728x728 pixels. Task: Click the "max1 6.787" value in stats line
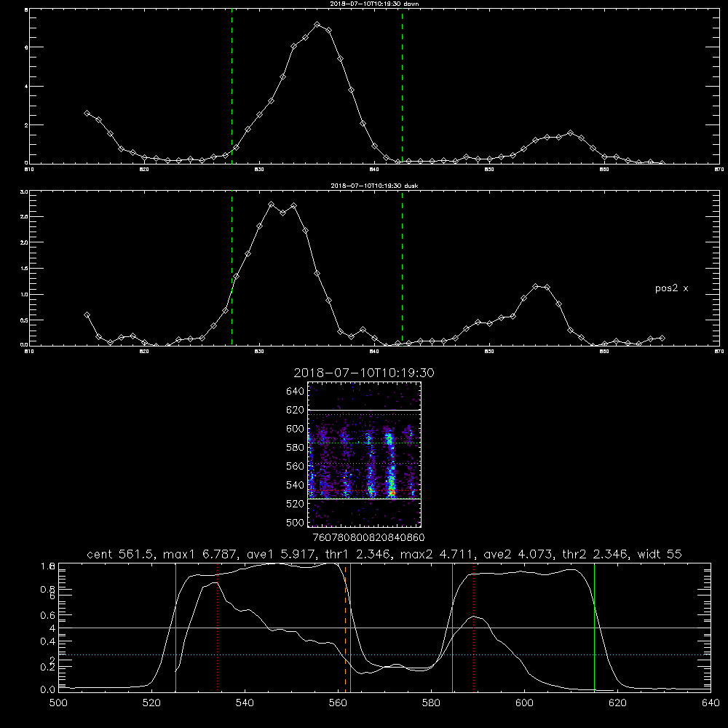point(202,554)
